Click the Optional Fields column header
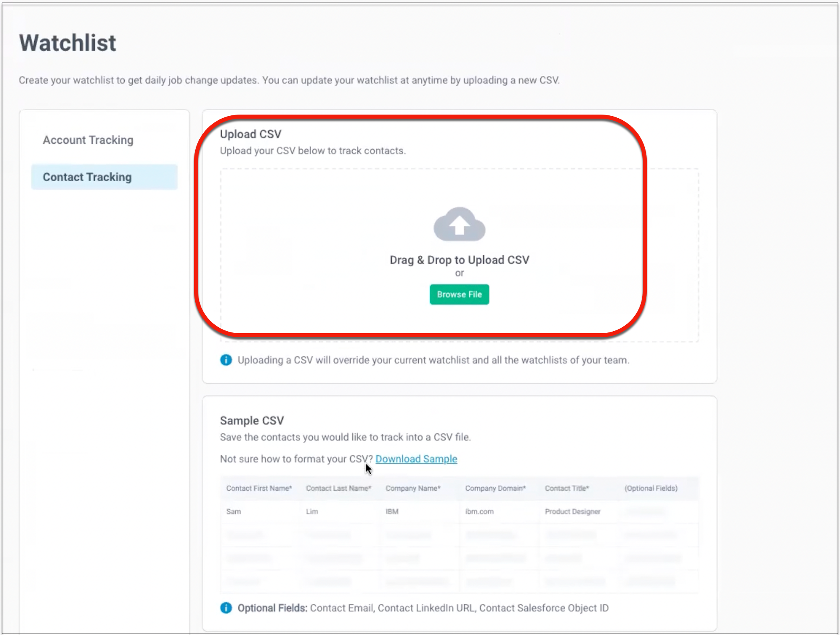The height and width of the screenshot is (635, 840). (651, 488)
